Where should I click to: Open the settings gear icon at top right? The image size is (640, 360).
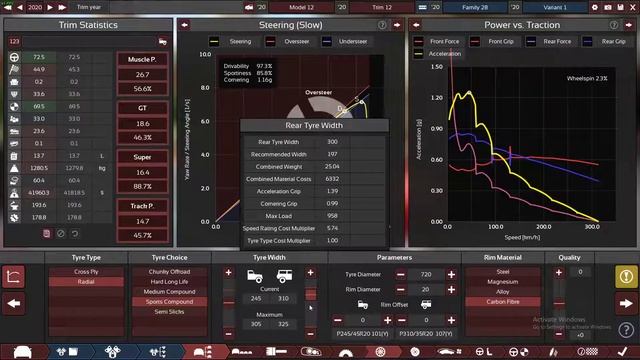click(x=595, y=7)
